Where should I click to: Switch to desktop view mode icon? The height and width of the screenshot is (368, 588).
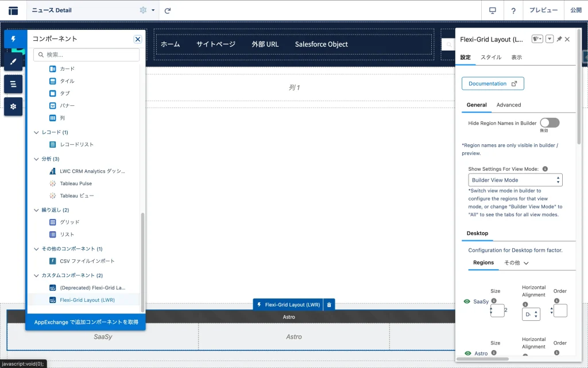[x=492, y=10]
